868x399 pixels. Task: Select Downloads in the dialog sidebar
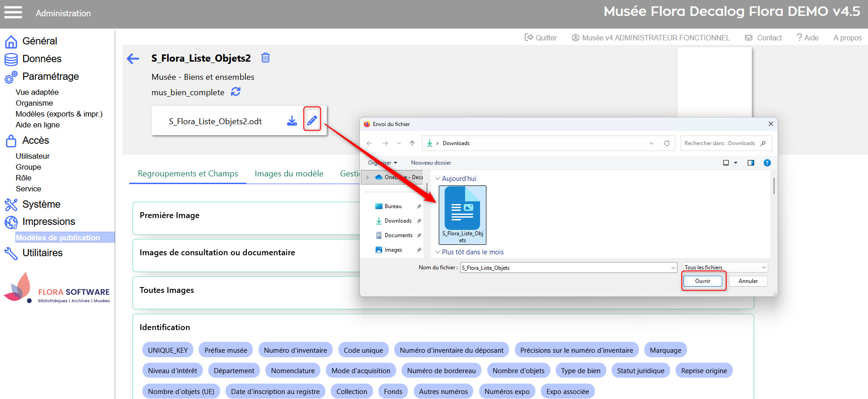[397, 221]
